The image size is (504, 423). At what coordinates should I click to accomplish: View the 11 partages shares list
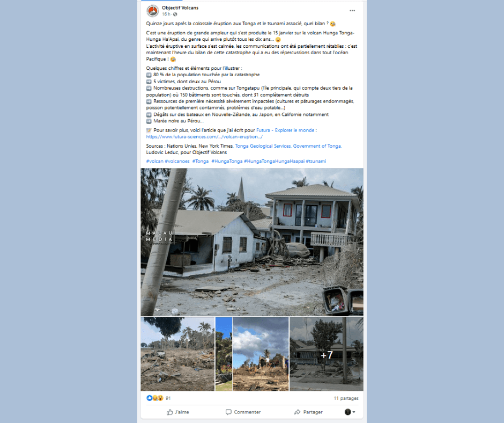tap(346, 398)
